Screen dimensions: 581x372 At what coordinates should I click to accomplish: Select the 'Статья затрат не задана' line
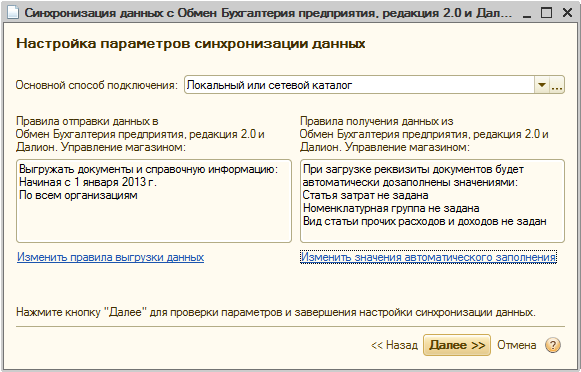[x=365, y=195]
